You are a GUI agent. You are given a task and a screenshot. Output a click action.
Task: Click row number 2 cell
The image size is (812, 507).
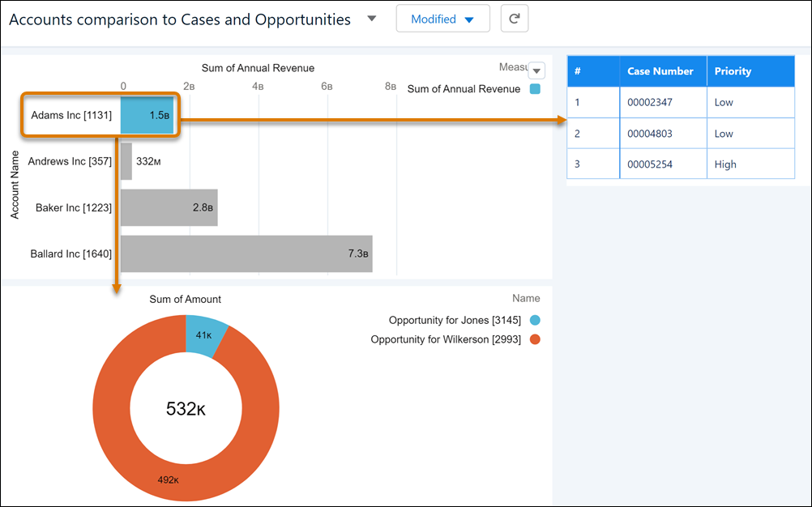(593, 134)
